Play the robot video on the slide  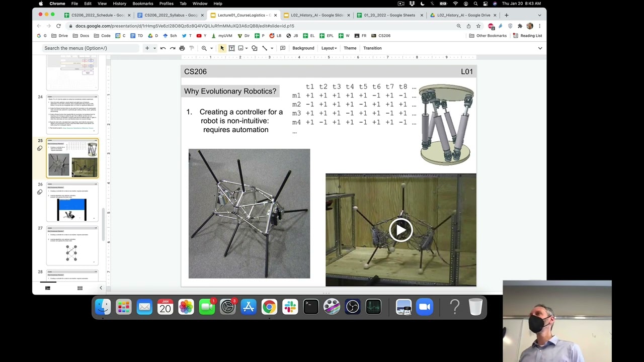[x=400, y=230]
